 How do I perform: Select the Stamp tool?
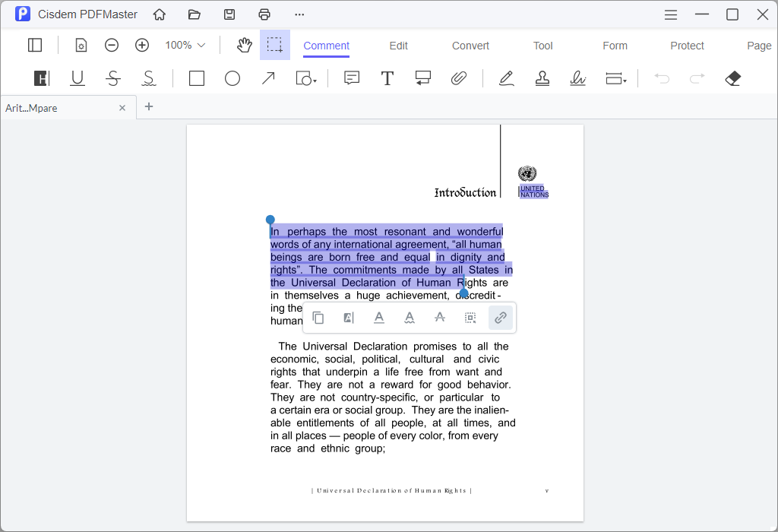click(542, 78)
